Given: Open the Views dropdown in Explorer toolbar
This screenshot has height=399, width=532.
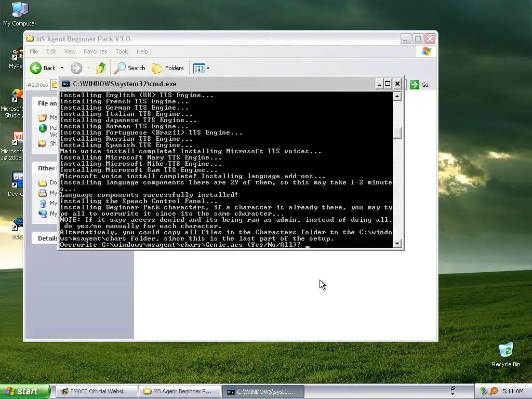Looking at the screenshot, I should point(201,68).
